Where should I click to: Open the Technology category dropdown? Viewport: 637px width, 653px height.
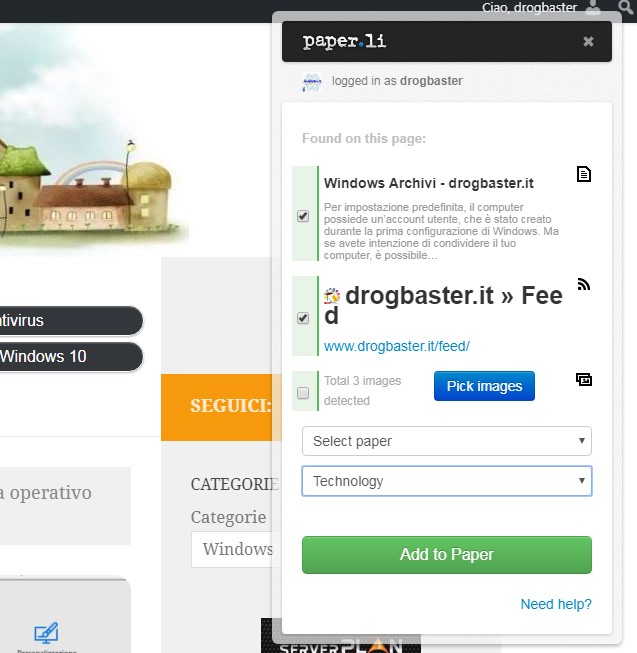[x=447, y=481]
